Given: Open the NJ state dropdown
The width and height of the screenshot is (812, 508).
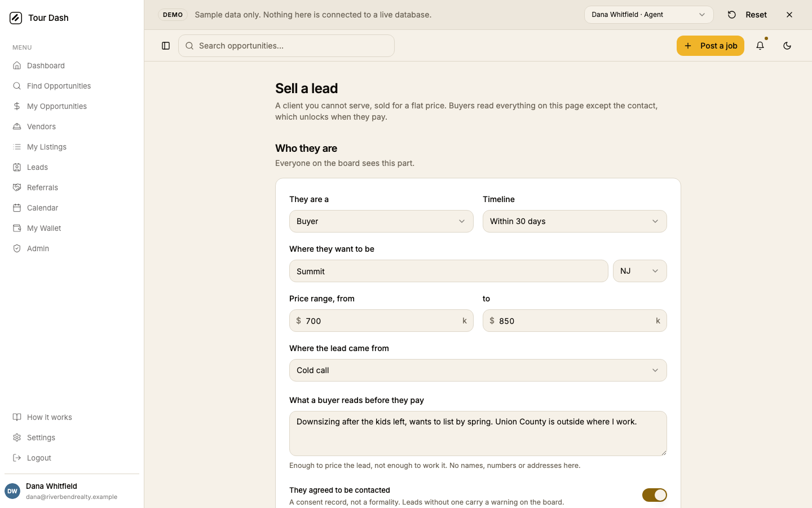Looking at the screenshot, I should (640, 271).
